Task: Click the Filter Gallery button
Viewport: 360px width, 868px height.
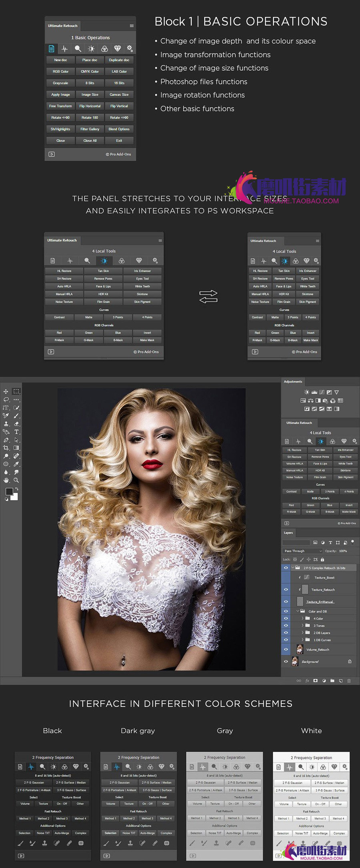Action: [x=90, y=129]
